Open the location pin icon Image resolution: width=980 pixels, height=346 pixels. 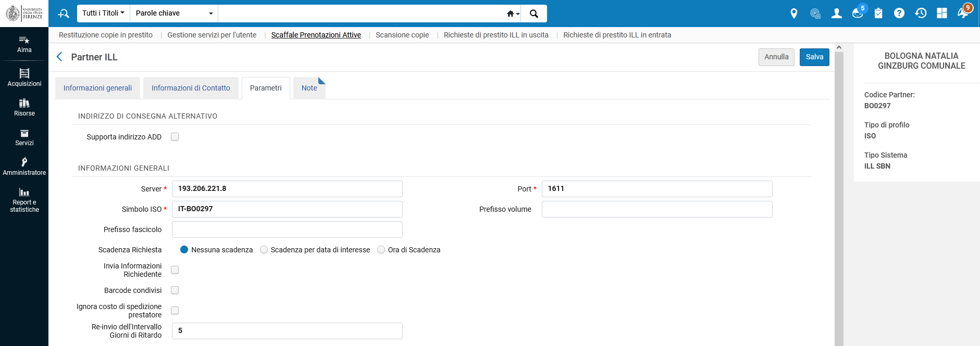pos(794,14)
